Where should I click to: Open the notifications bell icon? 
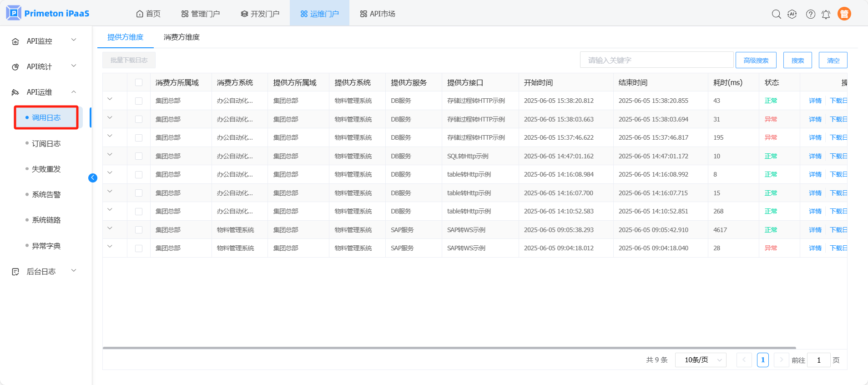point(826,15)
